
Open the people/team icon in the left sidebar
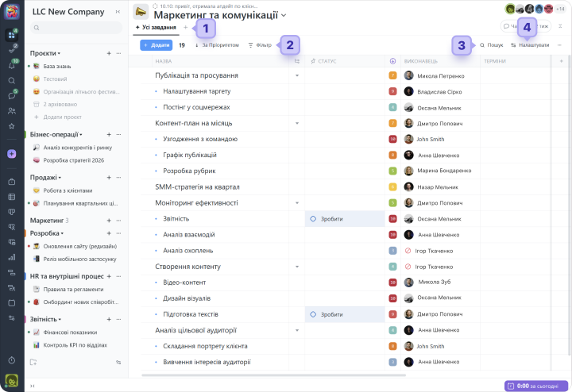[11, 110]
